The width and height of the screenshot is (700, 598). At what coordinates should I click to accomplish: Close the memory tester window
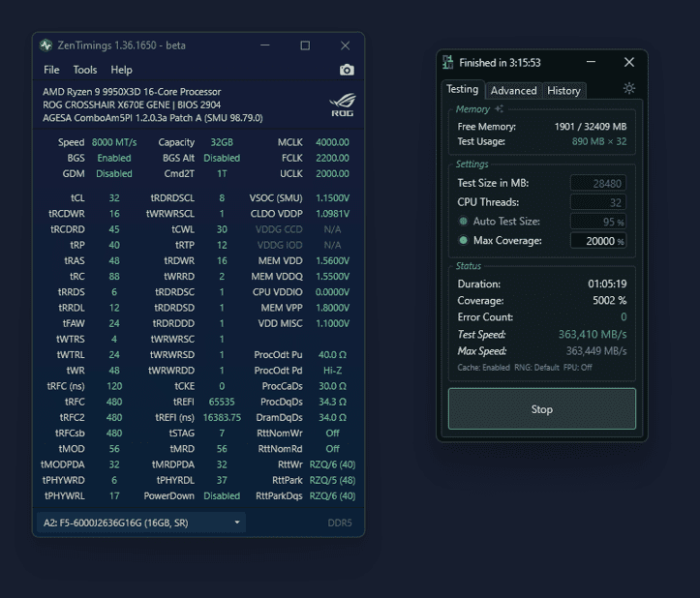[629, 62]
